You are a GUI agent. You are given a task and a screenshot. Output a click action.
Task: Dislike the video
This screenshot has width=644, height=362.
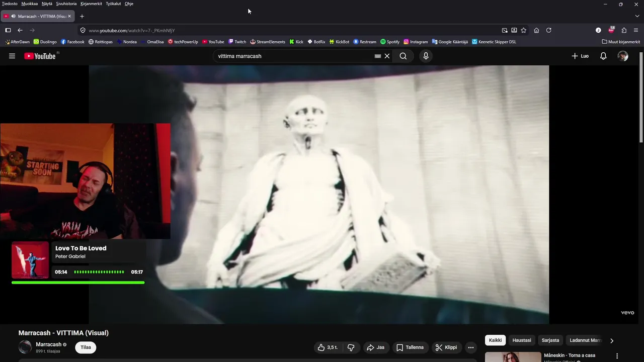(351, 347)
